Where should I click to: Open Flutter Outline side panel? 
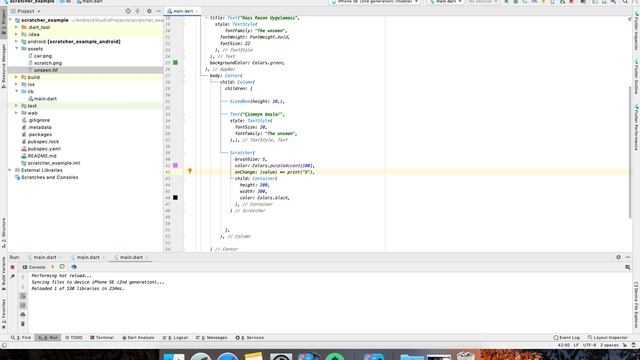pos(636,77)
